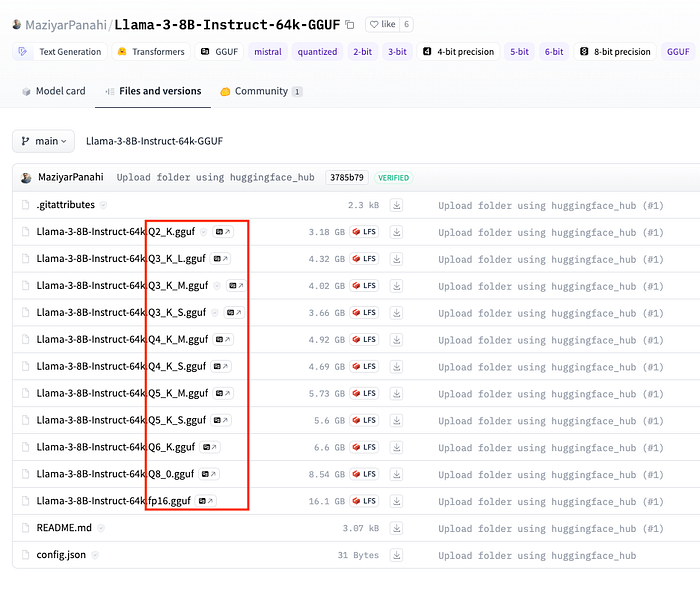Open the Llama-3-8B-Instruct-64k.Q4_K_S.gguf file
700x595 pixels.
pyautogui.click(x=121, y=366)
